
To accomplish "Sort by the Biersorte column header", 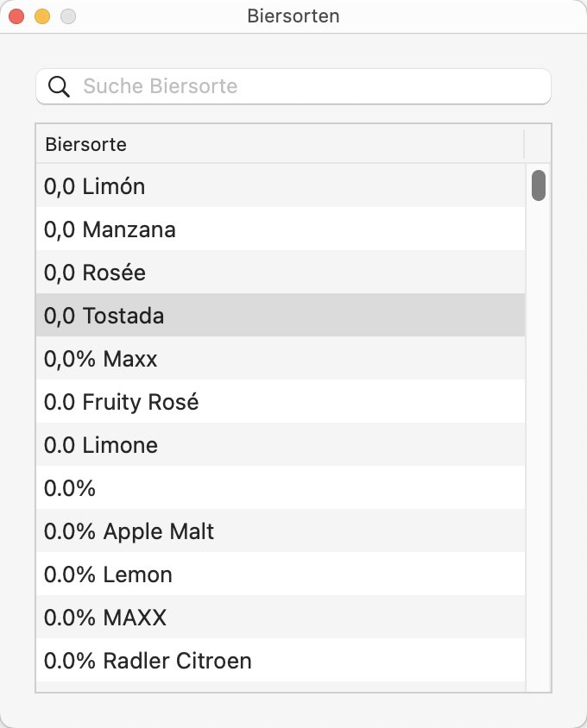I will (x=280, y=144).
